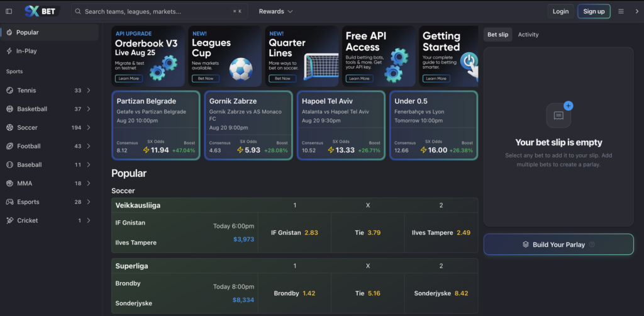The image size is (644, 316).
Task: Click Learn More on Orderbook V3 banner
Action: tap(128, 79)
